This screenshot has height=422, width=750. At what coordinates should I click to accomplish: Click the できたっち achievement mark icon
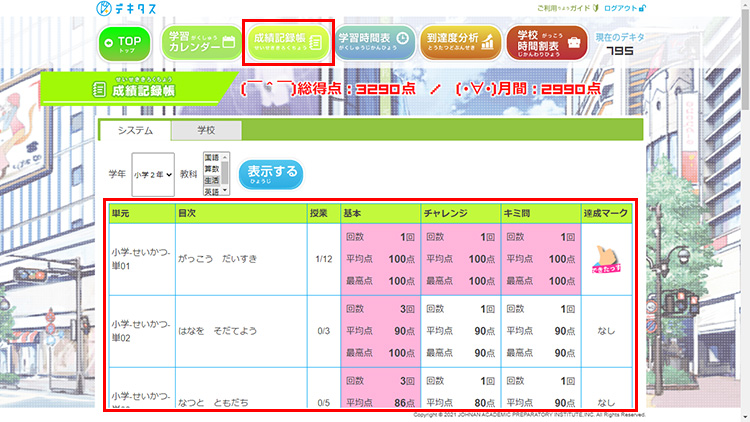point(606,260)
